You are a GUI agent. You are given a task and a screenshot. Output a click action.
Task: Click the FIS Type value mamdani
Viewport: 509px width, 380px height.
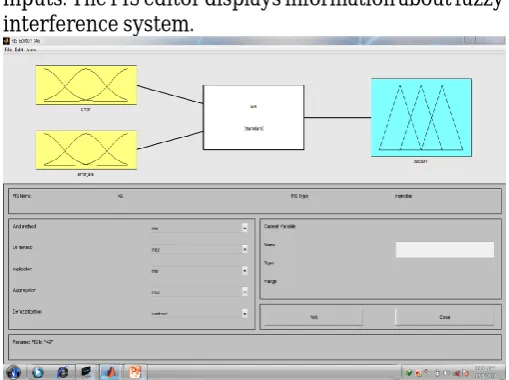[x=404, y=196]
